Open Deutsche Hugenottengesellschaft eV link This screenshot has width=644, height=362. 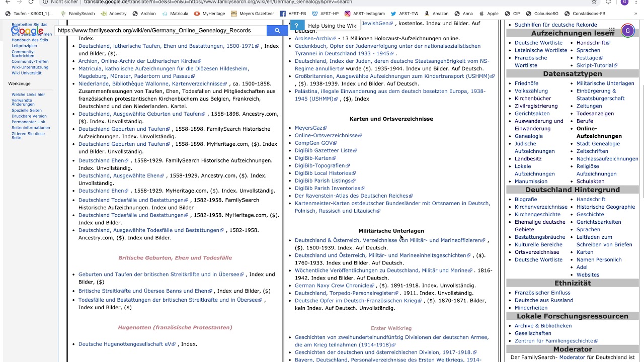127,344
